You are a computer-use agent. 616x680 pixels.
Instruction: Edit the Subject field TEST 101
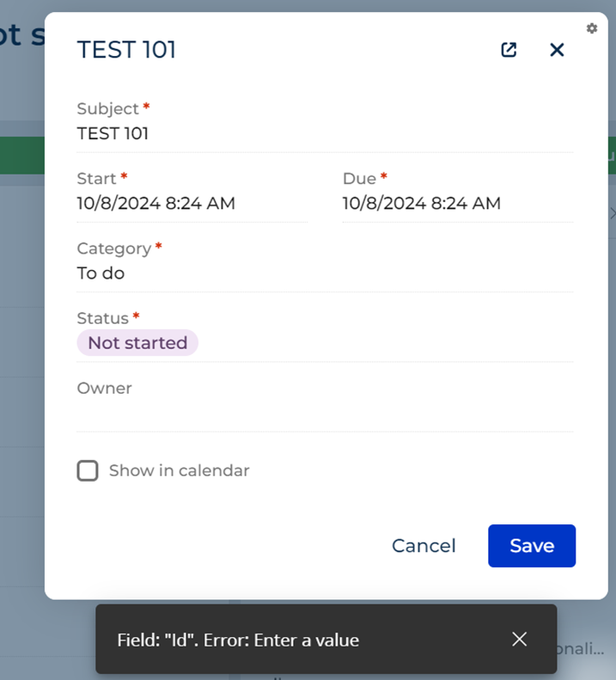325,134
